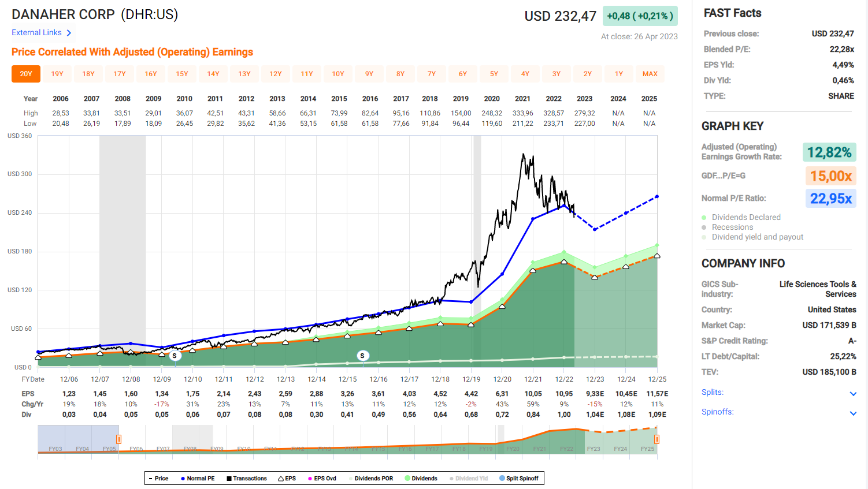Image resolution: width=868 pixels, height=489 pixels.
Task: Click the green 12,82% earnings growth box
Action: (829, 152)
